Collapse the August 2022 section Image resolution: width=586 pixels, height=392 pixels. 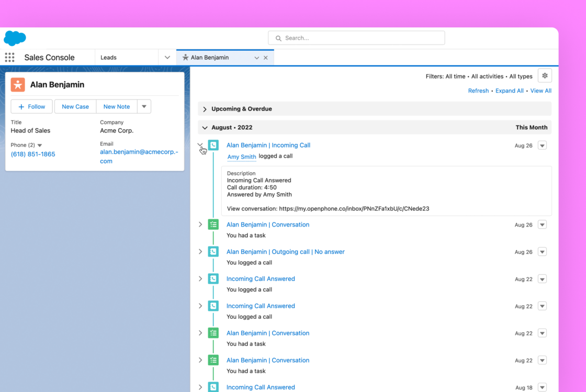point(205,128)
